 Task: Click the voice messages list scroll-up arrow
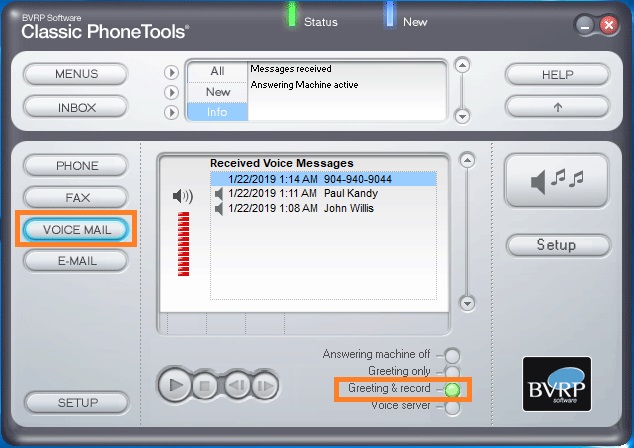click(467, 161)
